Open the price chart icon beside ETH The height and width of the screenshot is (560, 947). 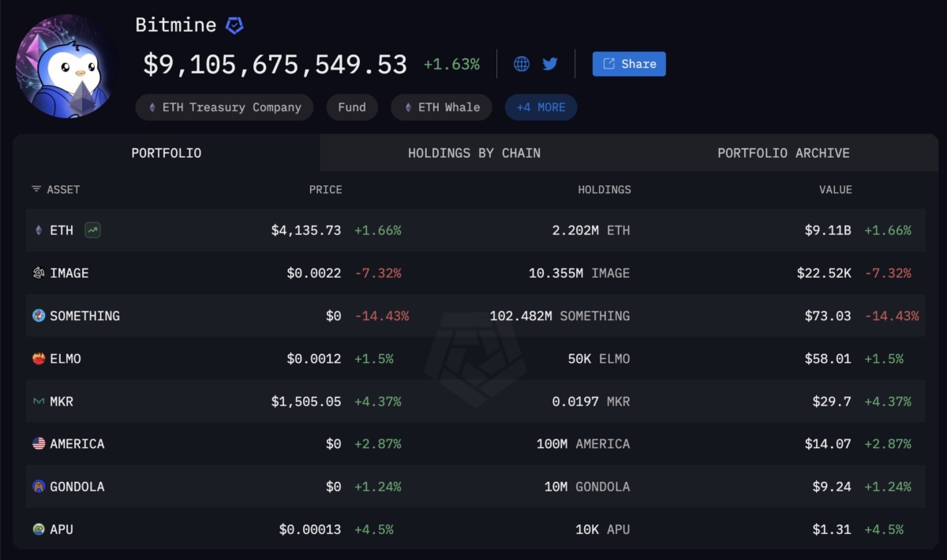tap(92, 230)
